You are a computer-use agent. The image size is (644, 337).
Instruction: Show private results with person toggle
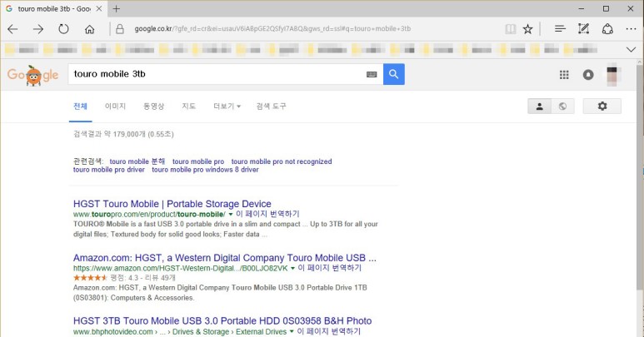[539, 107]
